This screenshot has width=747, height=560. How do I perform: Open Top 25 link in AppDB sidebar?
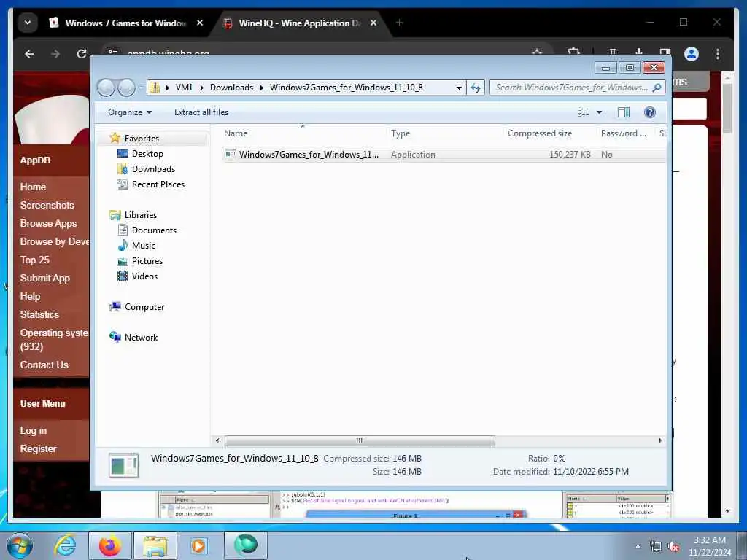[34, 260]
